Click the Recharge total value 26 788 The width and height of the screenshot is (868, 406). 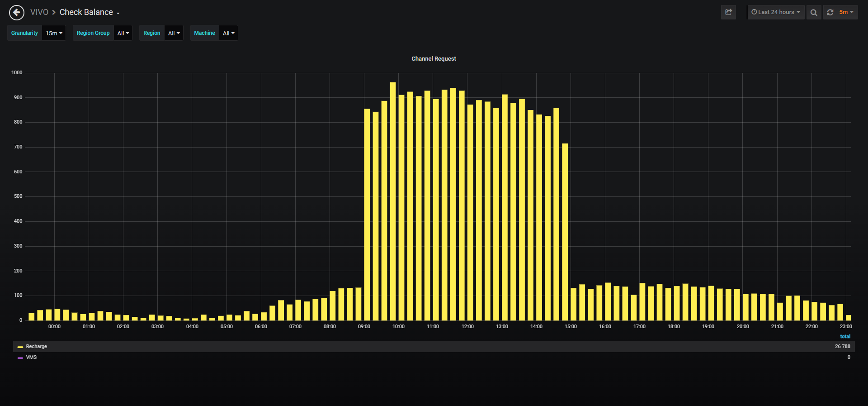pyautogui.click(x=842, y=347)
